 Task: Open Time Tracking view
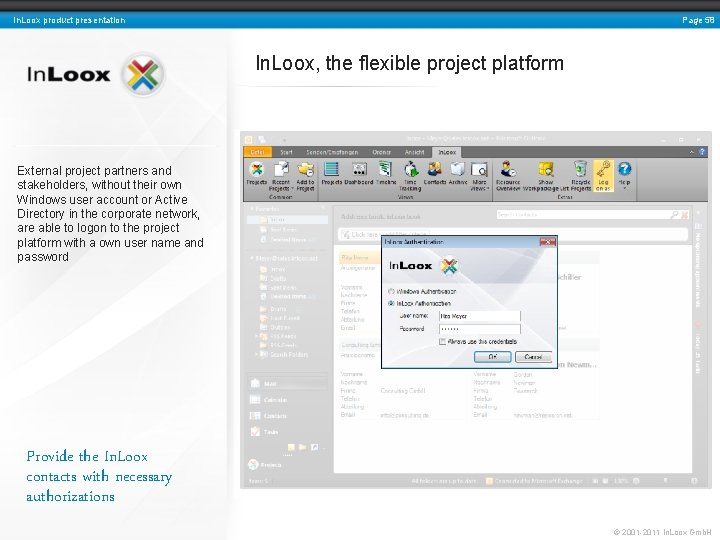click(x=411, y=176)
